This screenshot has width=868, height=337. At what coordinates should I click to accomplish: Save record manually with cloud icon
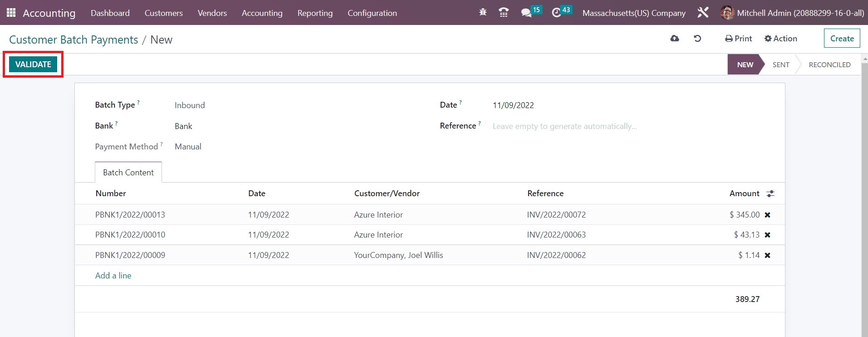pos(675,39)
